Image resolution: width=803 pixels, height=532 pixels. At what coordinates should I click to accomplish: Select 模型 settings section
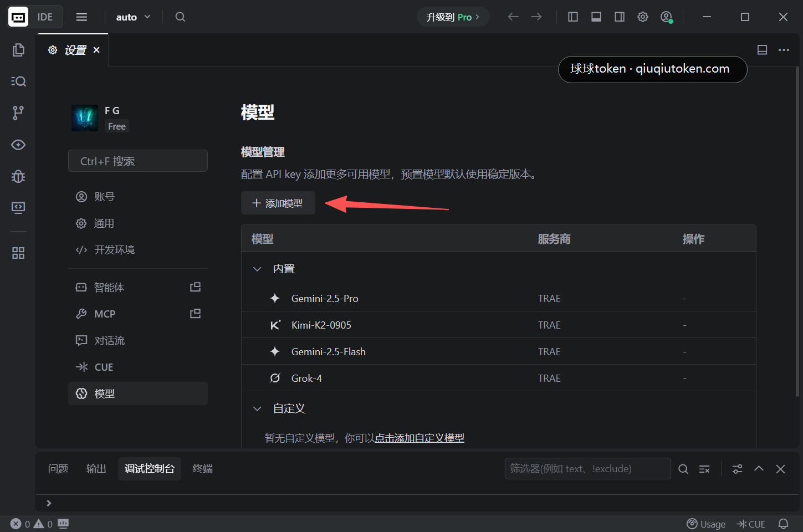click(x=138, y=393)
